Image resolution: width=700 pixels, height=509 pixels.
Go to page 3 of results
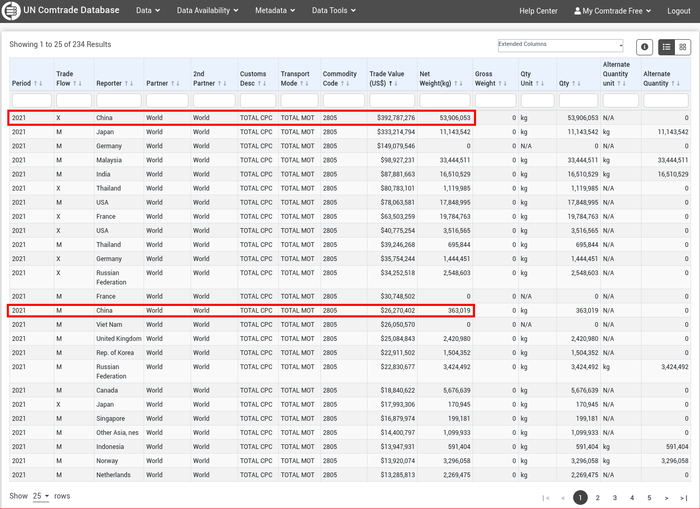click(614, 497)
